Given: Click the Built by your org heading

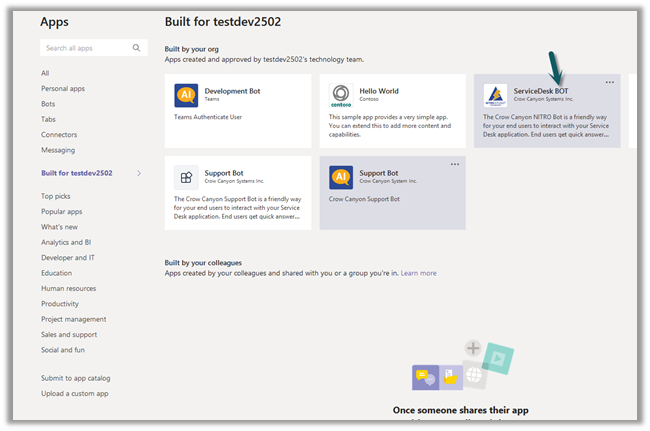Looking at the screenshot, I should pos(192,49).
